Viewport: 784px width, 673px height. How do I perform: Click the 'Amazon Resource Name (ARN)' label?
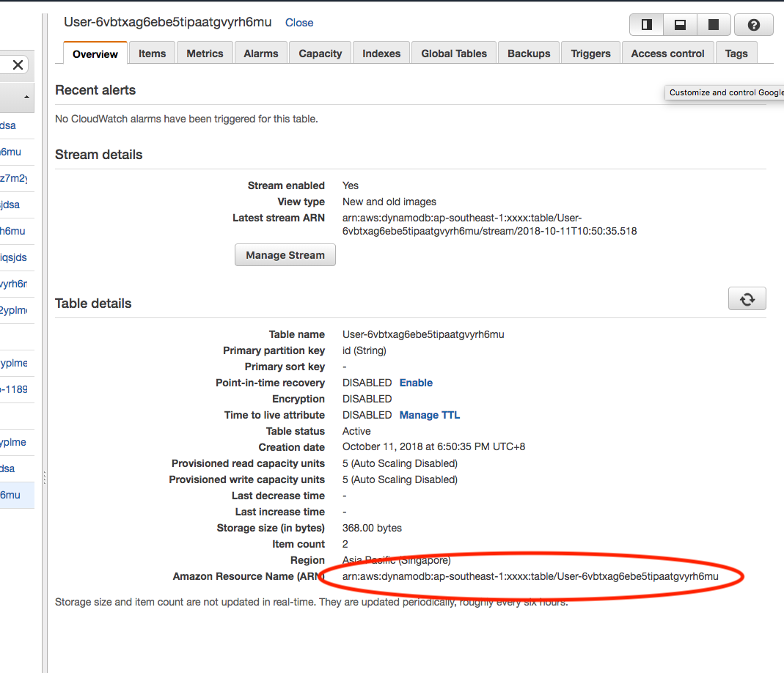coord(249,576)
